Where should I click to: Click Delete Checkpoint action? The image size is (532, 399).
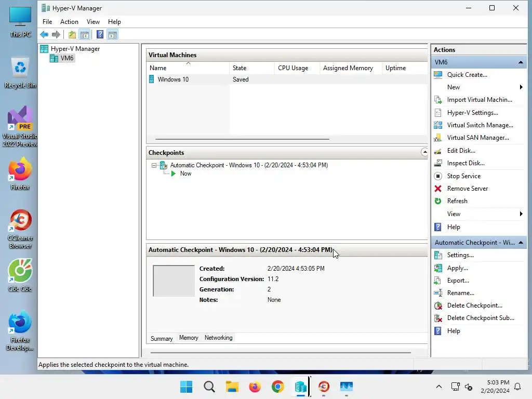[474, 305]
